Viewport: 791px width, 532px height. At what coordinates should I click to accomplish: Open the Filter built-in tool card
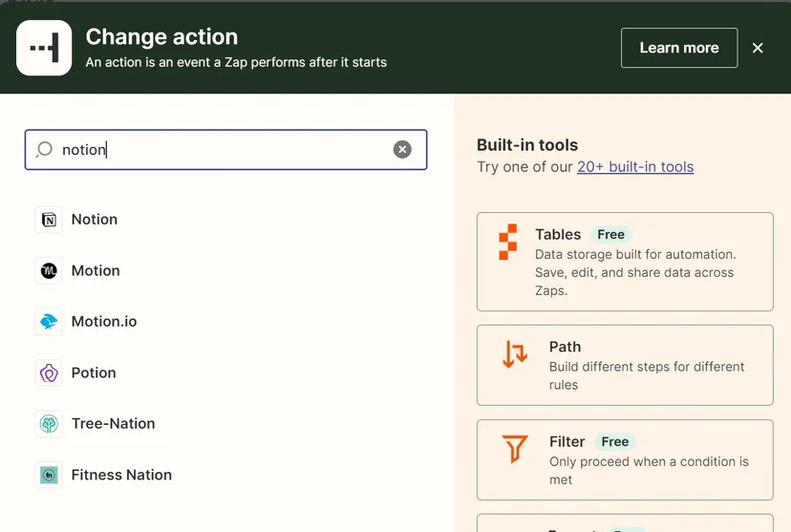click(x=625, y=460)
